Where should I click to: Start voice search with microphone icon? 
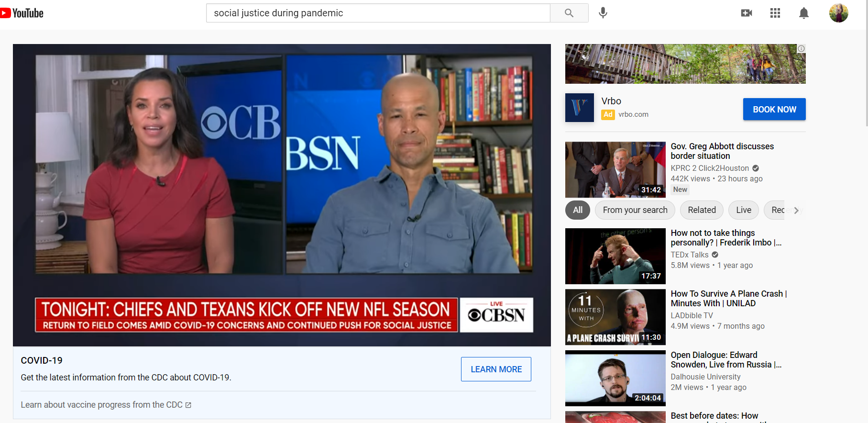(603, 13)
